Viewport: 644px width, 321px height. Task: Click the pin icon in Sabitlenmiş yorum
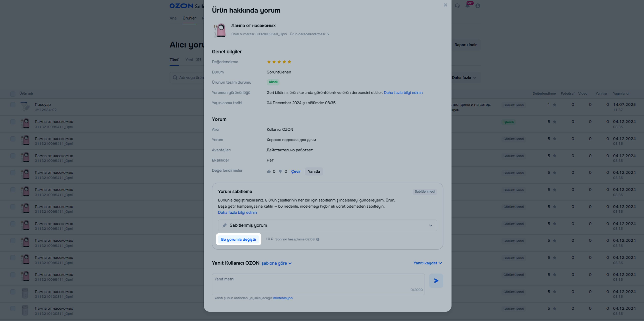click(x=225, y=225)
